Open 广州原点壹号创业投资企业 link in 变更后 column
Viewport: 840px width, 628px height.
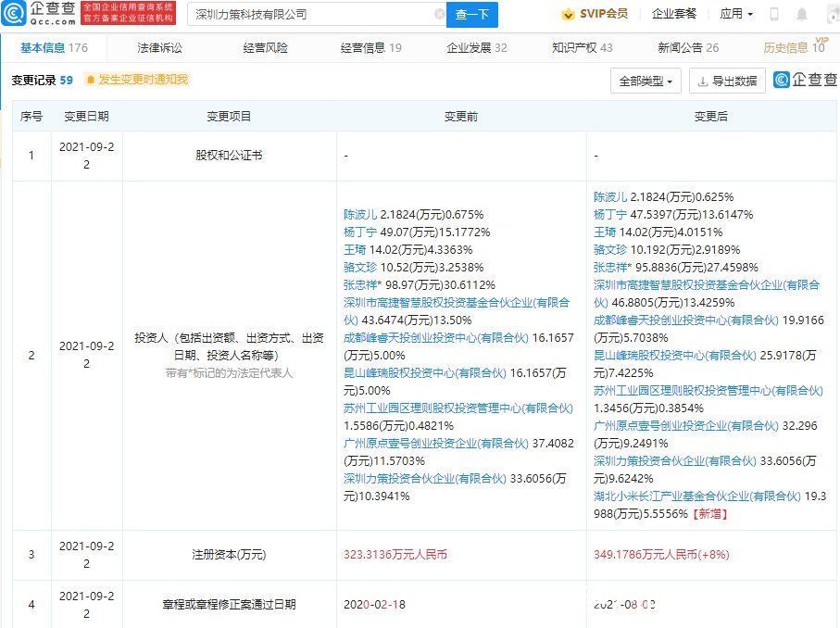point(685,426)
